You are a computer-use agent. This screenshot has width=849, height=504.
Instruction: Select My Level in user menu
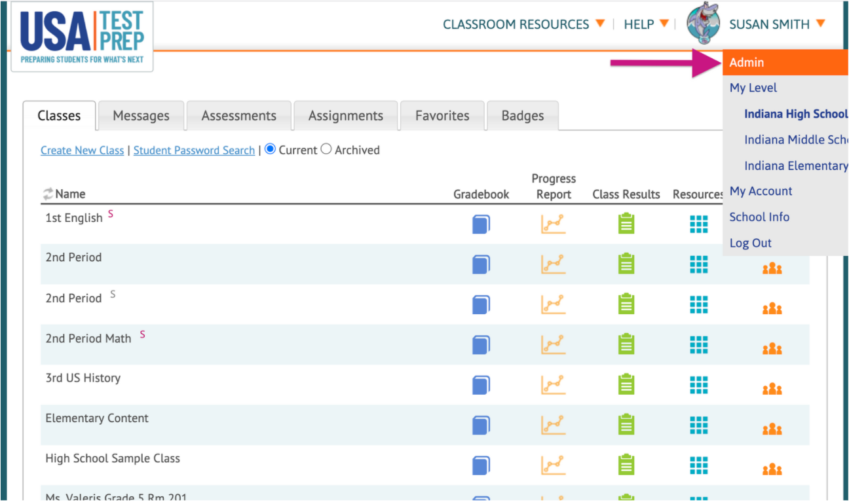pos(753,88)
